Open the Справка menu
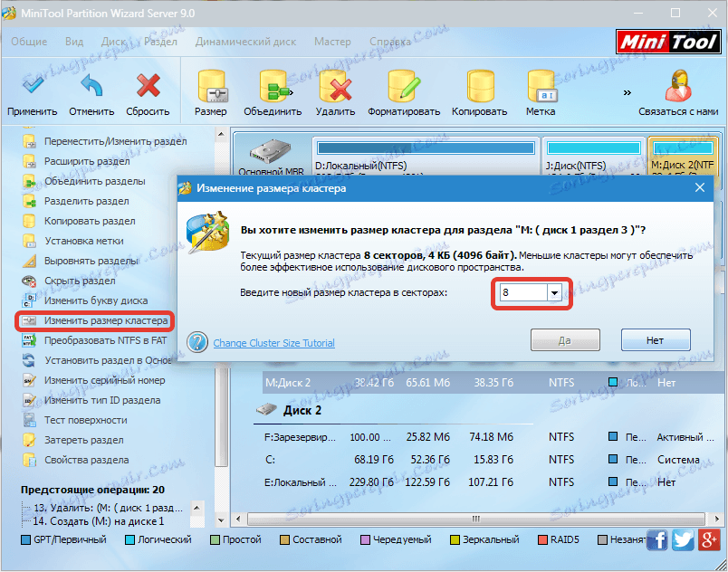Screen dimensions: 728x572 [x=390, y=42]
